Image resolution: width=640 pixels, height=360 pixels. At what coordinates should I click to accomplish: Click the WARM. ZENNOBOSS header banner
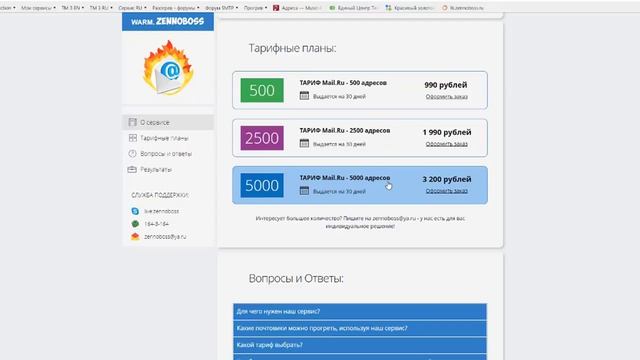[x=168, y=22]
